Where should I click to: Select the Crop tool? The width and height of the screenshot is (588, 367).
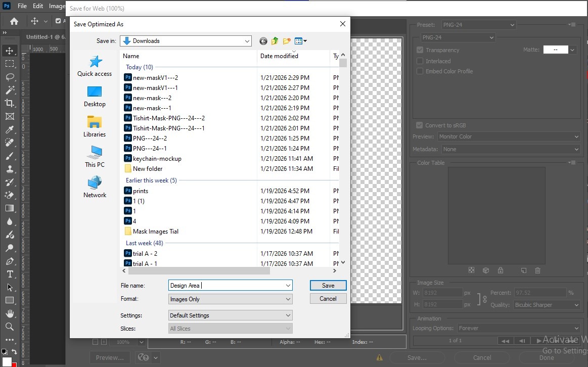(10, 103)
